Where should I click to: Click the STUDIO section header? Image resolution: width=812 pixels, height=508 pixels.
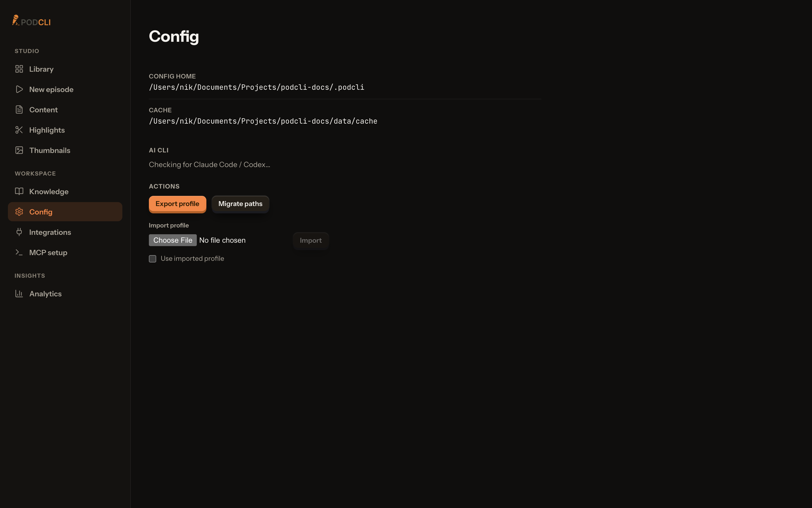(27, 51)
